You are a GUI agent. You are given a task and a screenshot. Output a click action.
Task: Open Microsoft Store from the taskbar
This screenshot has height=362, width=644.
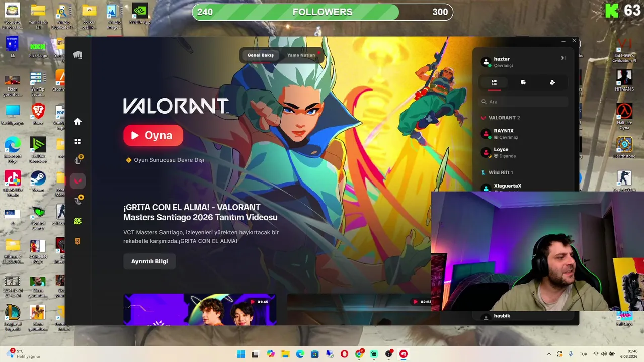[315, 354]
